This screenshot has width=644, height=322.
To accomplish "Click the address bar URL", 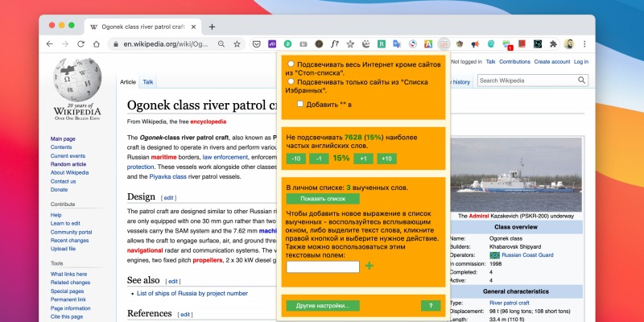I will pos(166,44).
